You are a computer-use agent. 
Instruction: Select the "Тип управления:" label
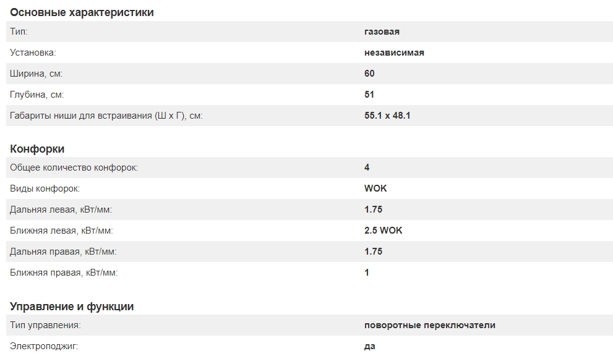(45, 325)
